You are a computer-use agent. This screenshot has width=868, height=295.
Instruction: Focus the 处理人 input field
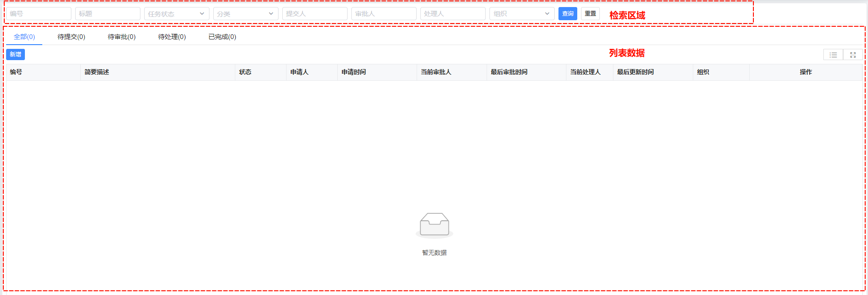pyautogui.click(x=453, y=14)
